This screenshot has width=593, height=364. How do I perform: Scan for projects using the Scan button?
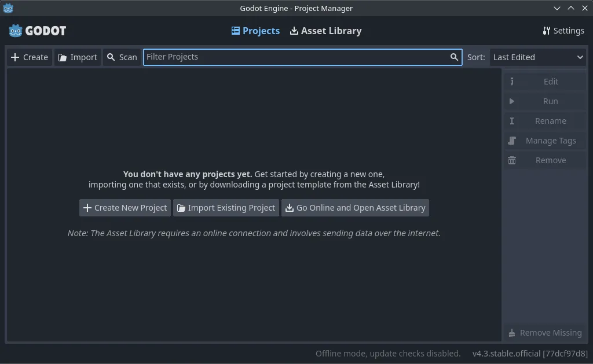[x=122, y=57]
